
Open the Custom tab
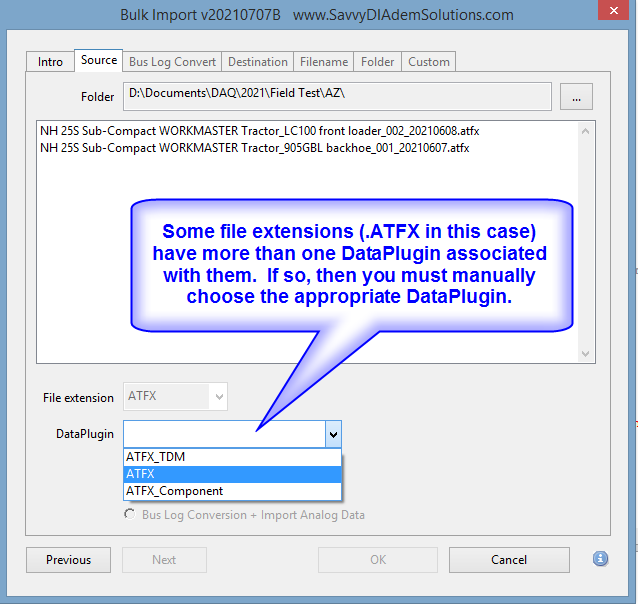tap(428, 62)
